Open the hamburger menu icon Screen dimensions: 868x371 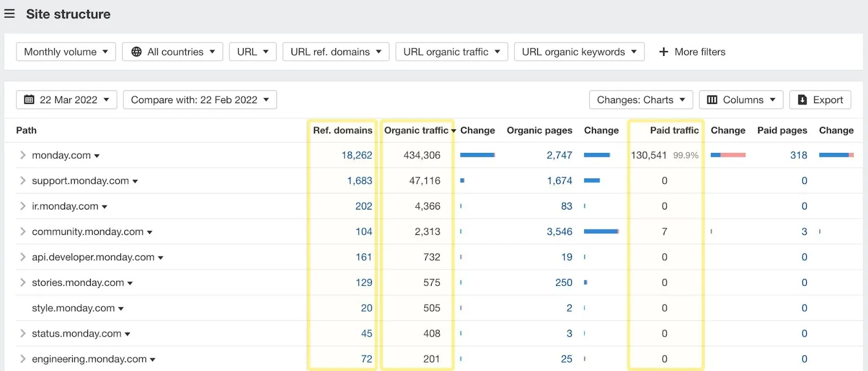click(9, 14)
